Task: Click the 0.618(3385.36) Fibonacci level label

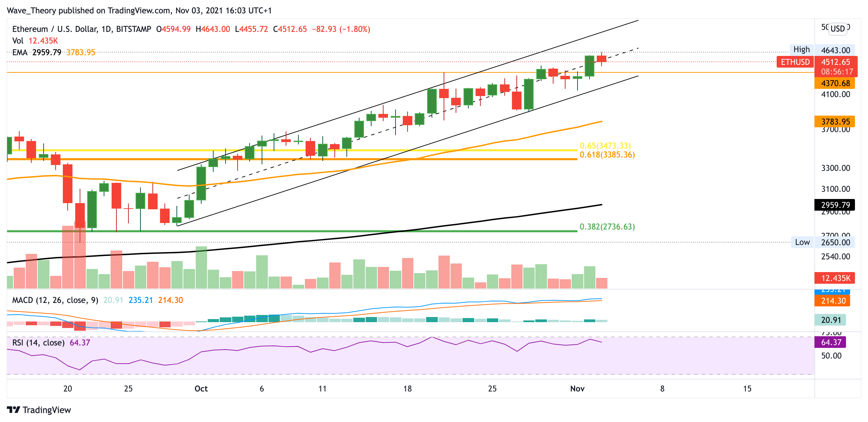Action: (607, 155)
